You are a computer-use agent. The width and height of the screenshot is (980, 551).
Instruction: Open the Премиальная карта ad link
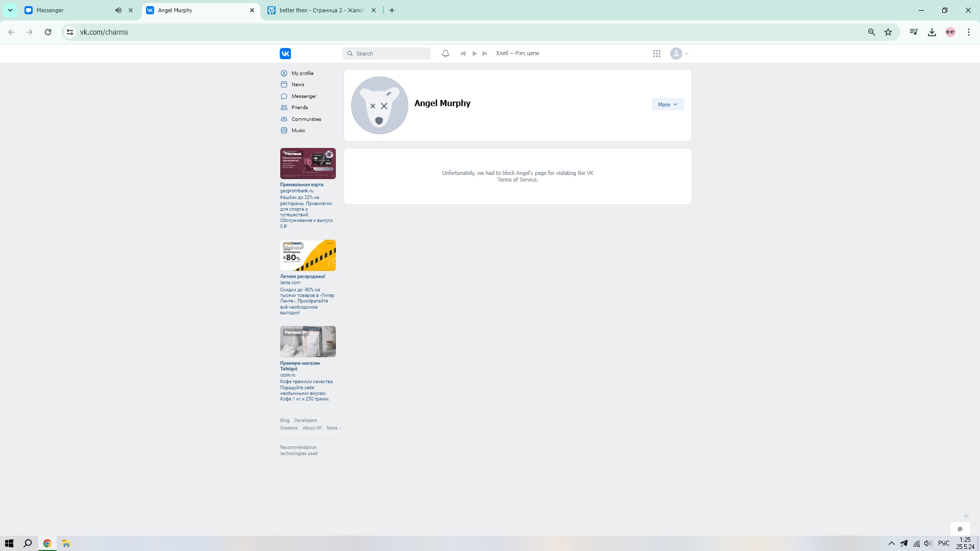pos(301,185)
